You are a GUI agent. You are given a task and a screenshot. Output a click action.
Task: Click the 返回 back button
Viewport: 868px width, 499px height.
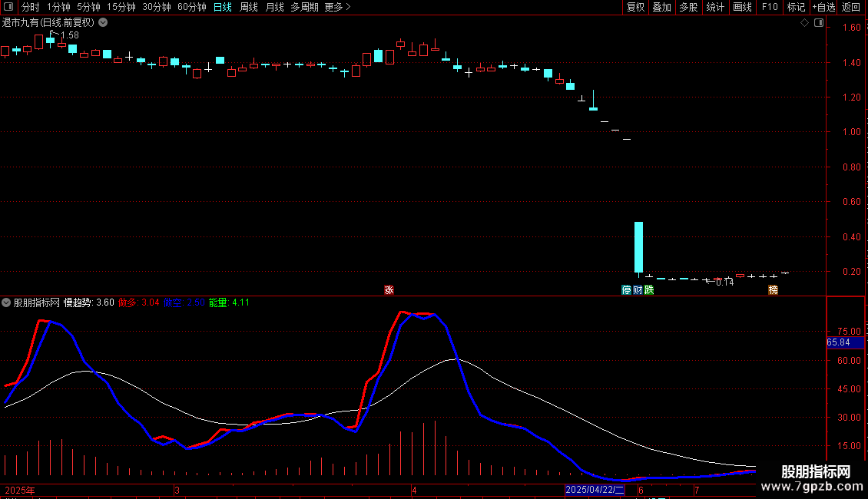tap(851, 7)
